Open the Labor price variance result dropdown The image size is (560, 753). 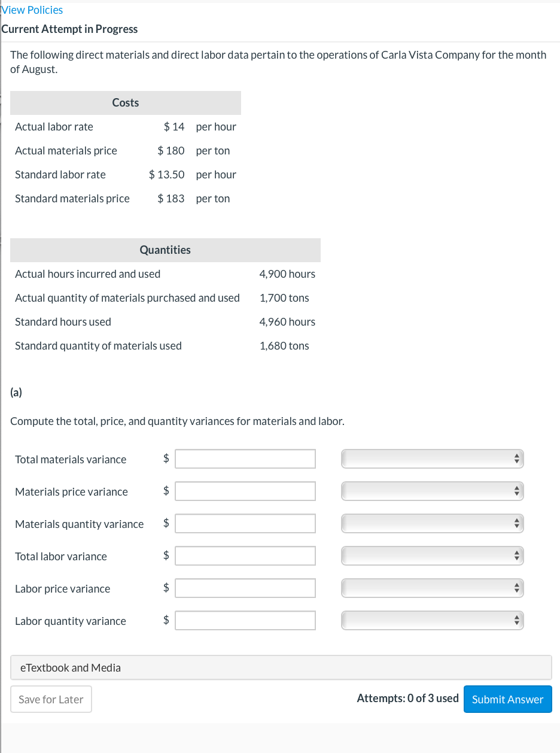[432, 588]
